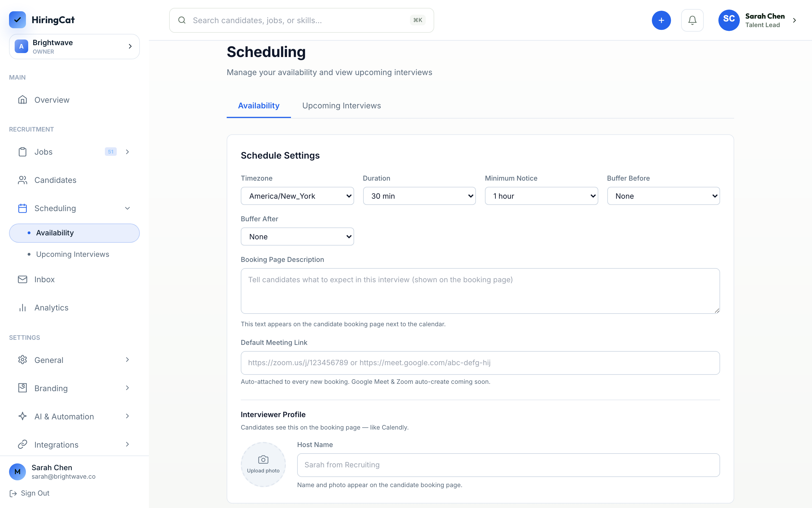Grab the textarea resize handle
This screenshot has height=508, width=812.
[x=717, y=311]
